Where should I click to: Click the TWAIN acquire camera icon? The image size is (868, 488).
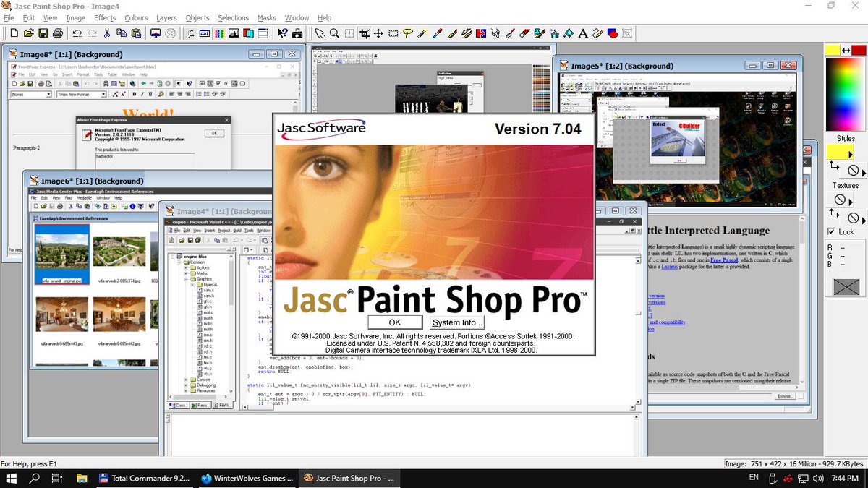point(297,33)
